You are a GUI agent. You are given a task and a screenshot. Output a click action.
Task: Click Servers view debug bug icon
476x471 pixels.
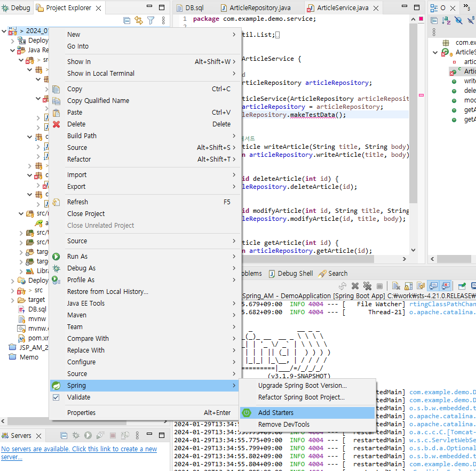click(76, 435)
